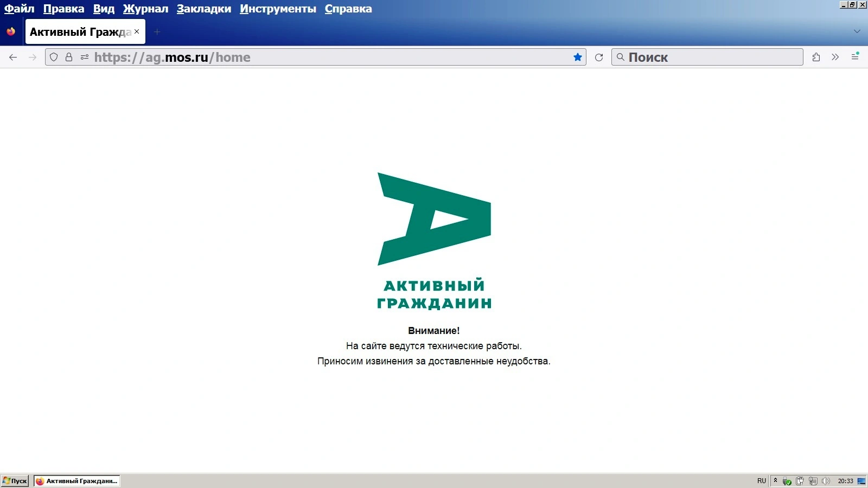Click the Внимание! heading text

434,331
